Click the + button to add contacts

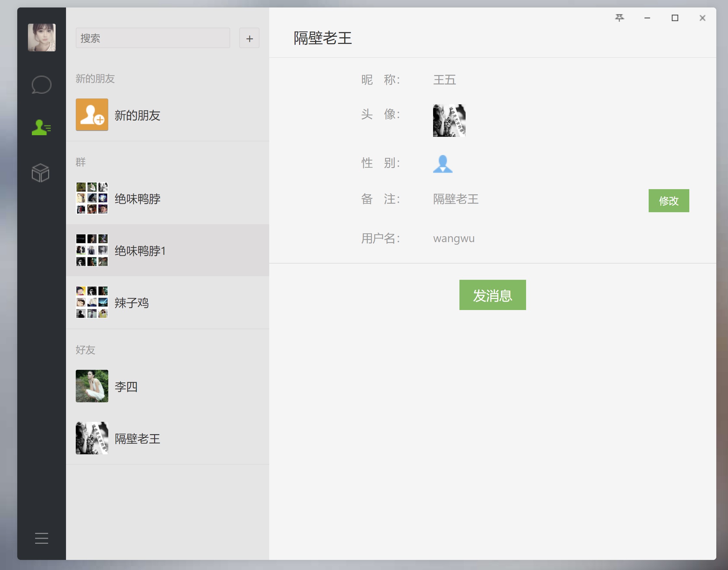point(249,38)
